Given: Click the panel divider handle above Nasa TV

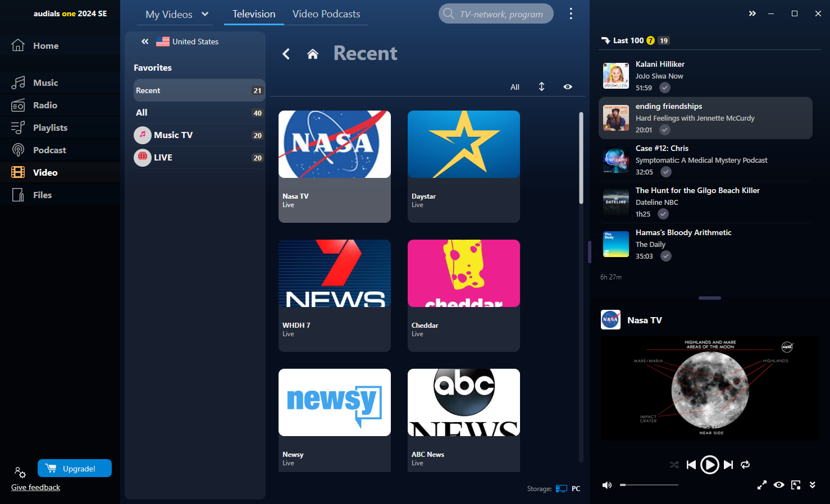Looking at the screenshot, I should [x=710, y=298].
